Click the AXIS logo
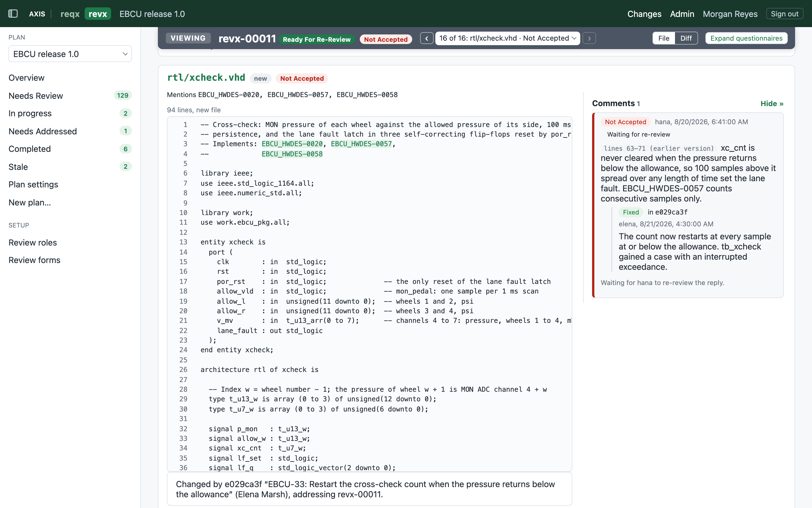This screenshot has height=508, width=812. click(37, 14)
